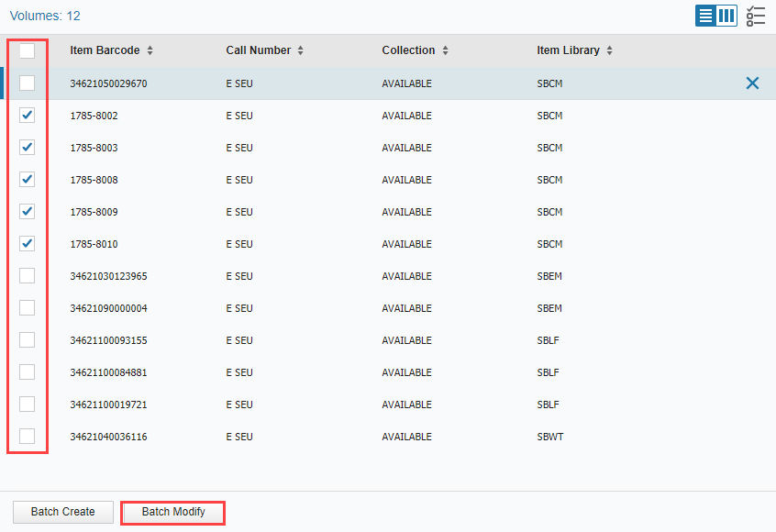776x532 pixels.
Task: Sort by Call Number arrows
Action: (x=301, y=50)
